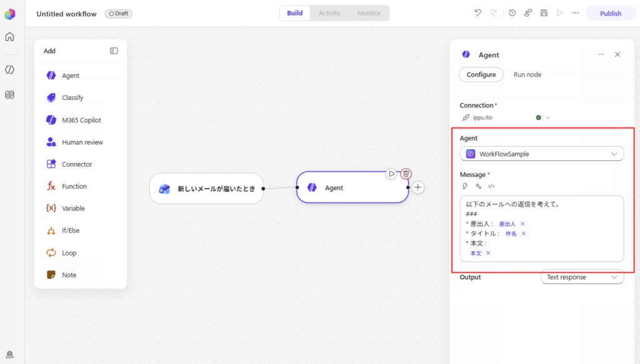The height and width of the screenshot is (364, 640).
Task: Open Agent panel ellipsis menu
Action: [x=601, y=54]
